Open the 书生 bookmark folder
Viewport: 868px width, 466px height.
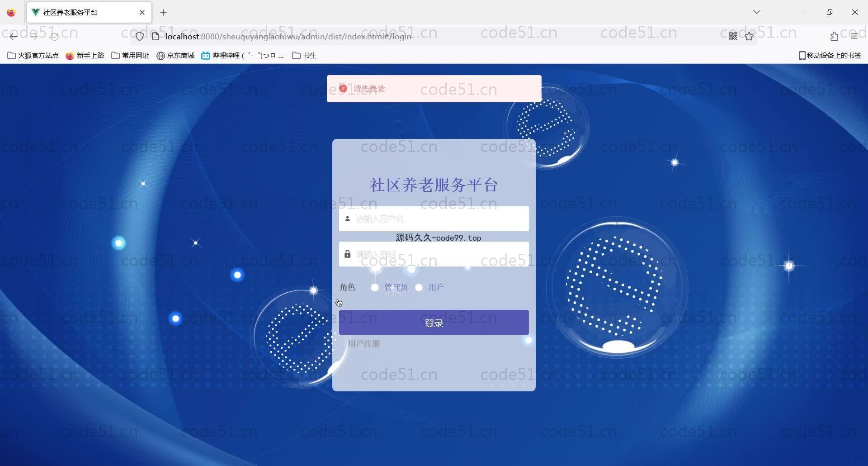(304, 55)
